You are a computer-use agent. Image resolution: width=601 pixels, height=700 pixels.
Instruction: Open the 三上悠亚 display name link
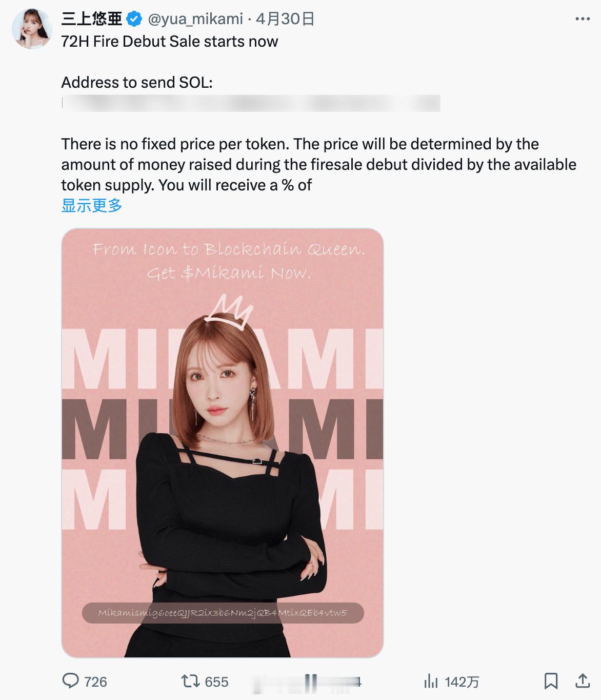(x=92, y=19)
